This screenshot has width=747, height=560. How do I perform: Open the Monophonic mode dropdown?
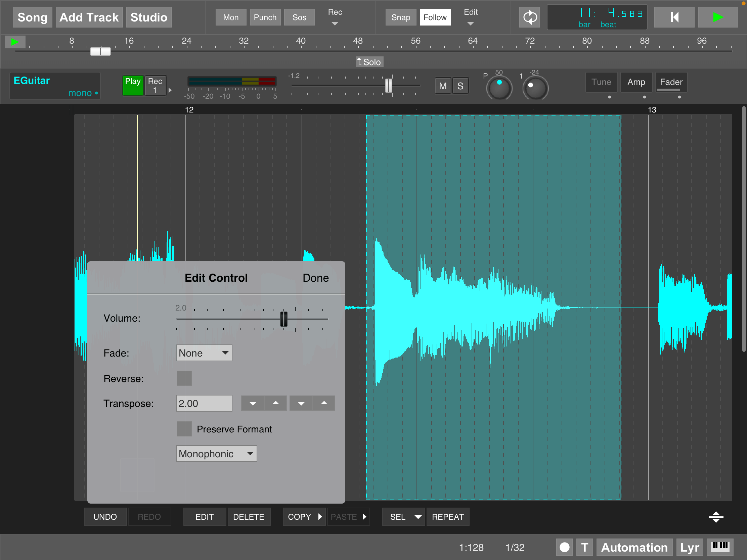click(x=216, y=454)
